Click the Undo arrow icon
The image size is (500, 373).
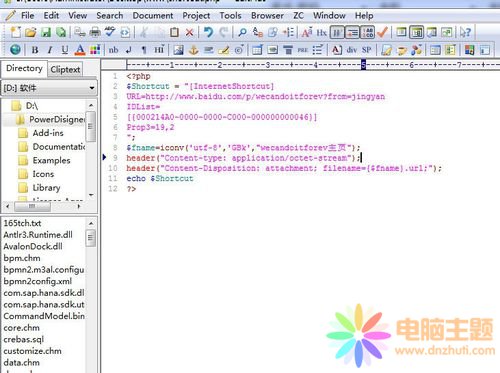click(208, 32)
